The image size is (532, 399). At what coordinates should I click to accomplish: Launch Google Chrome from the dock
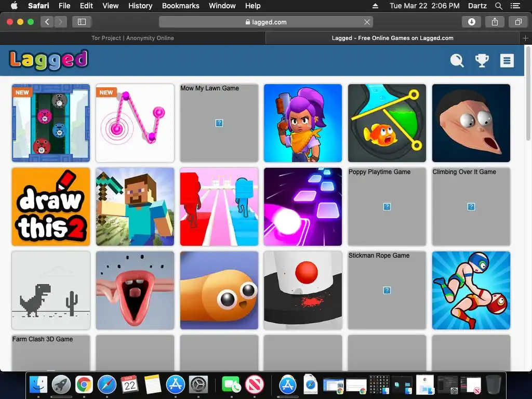84,385
